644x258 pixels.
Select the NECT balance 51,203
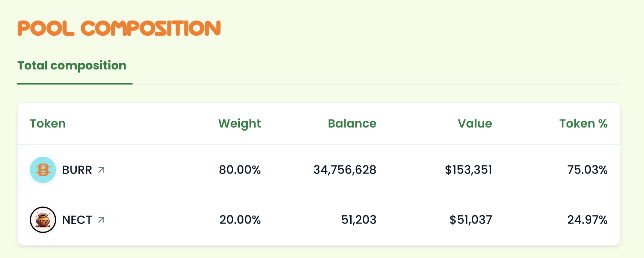359,220
